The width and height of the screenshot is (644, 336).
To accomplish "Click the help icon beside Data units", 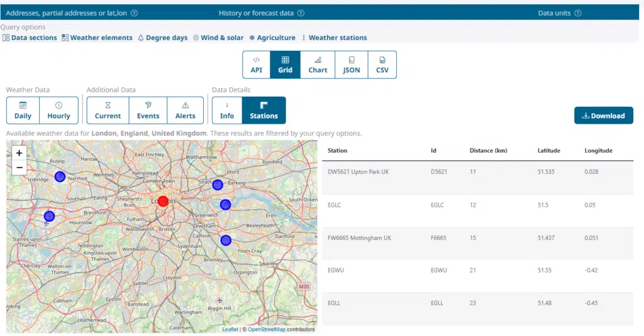I will click(577, 13).
